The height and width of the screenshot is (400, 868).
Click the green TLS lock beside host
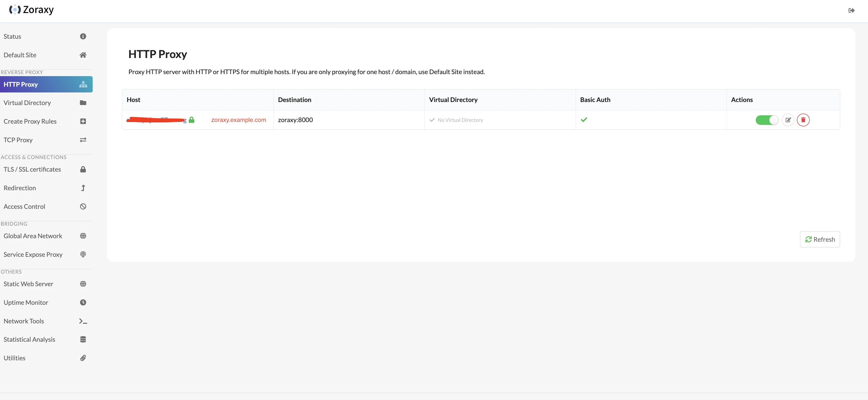click(191, 120)
